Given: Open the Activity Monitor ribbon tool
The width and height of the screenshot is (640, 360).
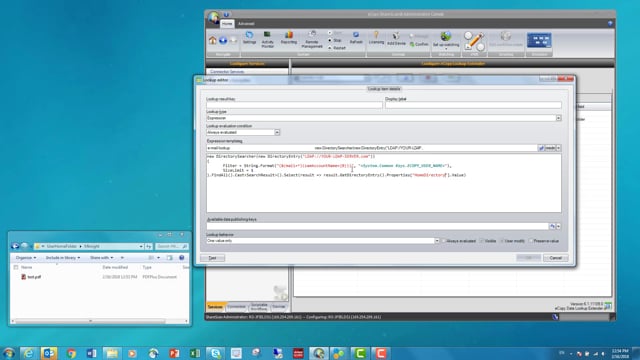Looking at the screenshot, I should point(267,39).
